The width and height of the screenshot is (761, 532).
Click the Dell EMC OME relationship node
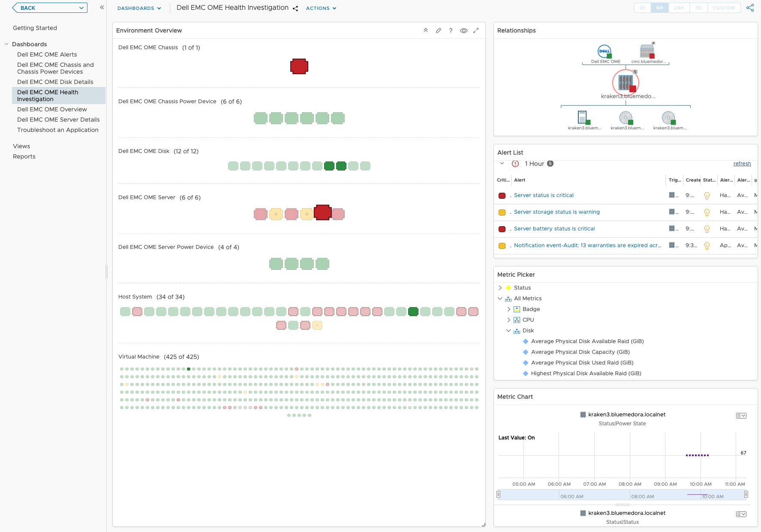tap(605, 52)
